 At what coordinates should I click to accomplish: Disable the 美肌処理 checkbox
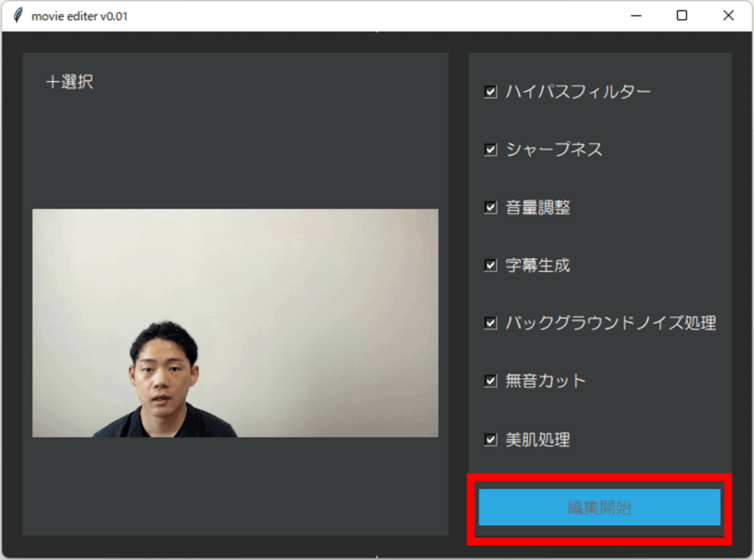point(491,439)
